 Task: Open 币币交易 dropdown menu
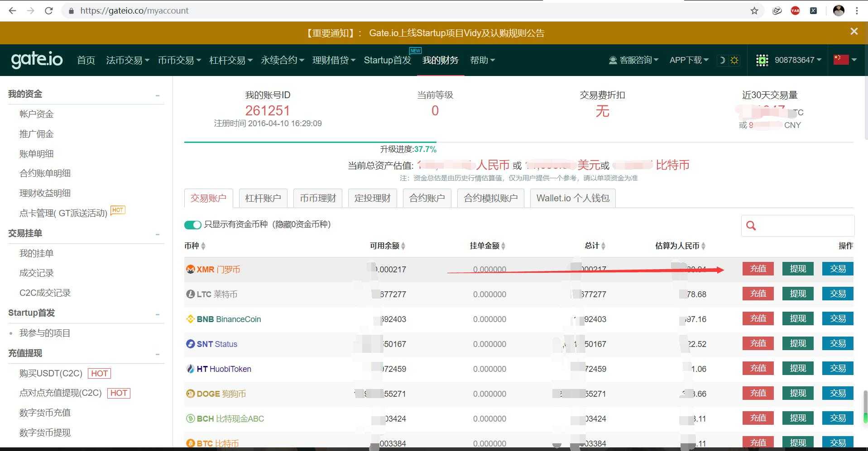(180, 60)
